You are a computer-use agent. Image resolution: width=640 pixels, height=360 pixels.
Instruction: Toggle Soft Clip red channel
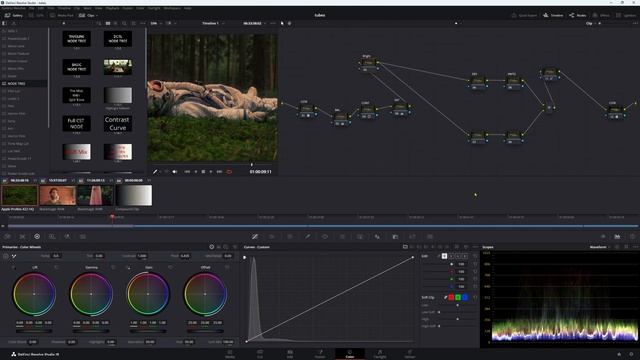[x=451, y=298]
